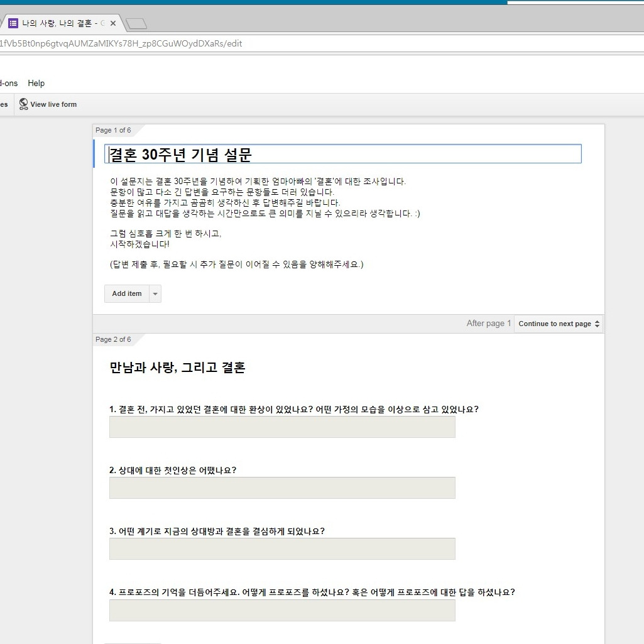Viewport: 644px width, 644px height.
Task: Edit the form title 결혼 30주년 기념 설문
Action: [x=343, y=154]
